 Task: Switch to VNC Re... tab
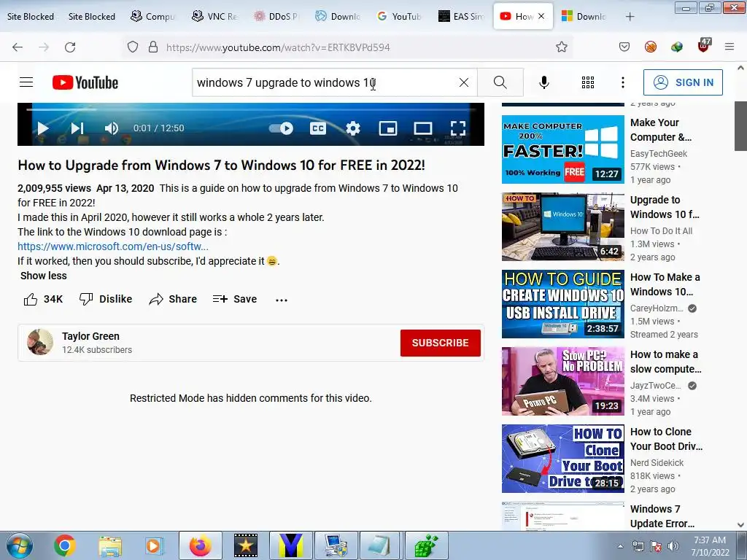tap(214, 16)
